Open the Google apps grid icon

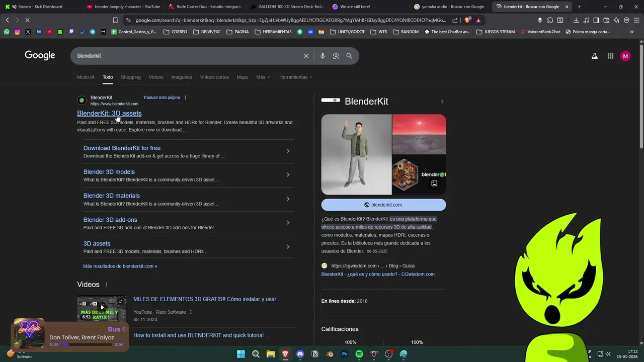point(610,56)
